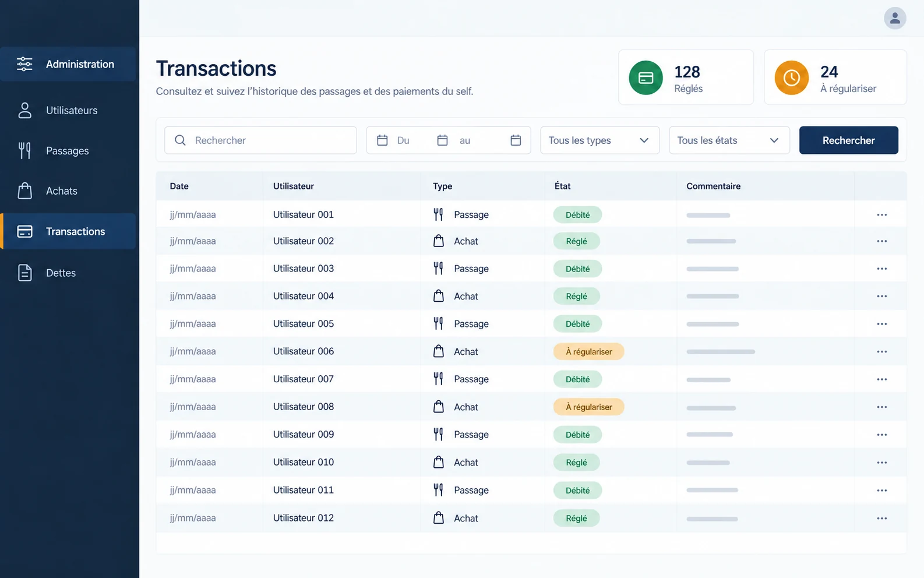This screenshot has width=924, height=578.
Task: Click À régulariser badge for Utilisateur 006
Action: (588, 352)
